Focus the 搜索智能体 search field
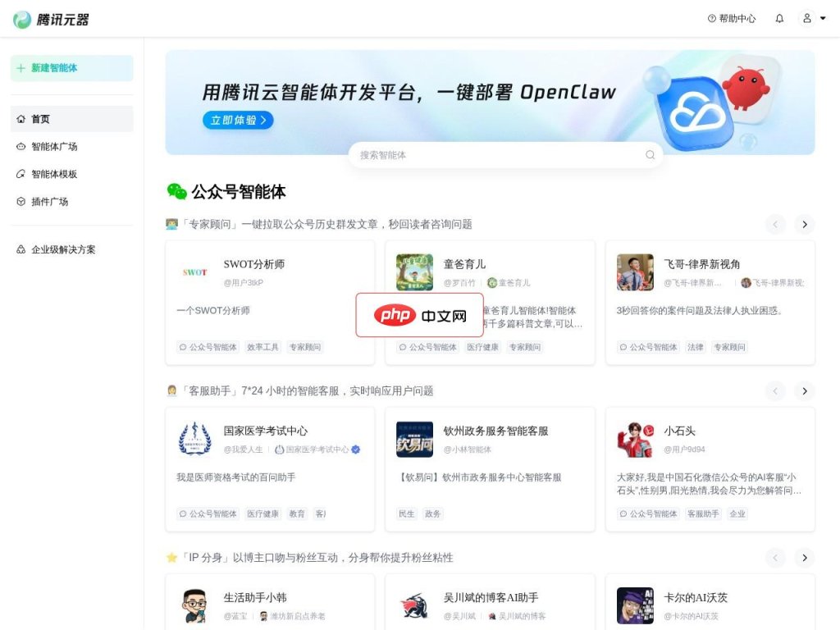 coord(505,155)
